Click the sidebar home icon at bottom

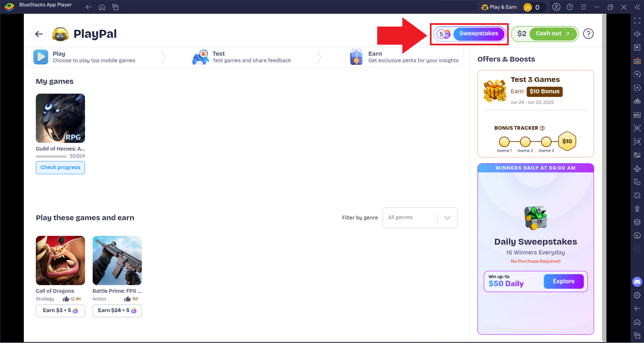pos(637,322)
